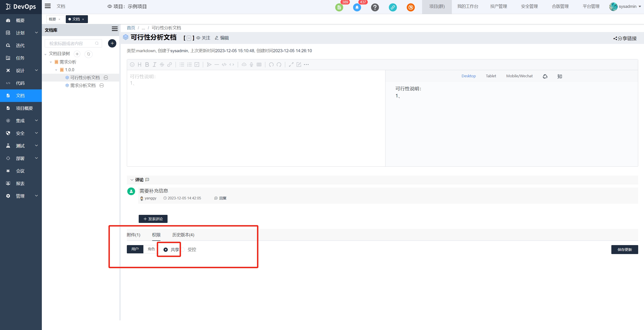This screenshot has width=644, height=330.
Task: Open the 附件(1) tab
Action: pyautogui.click(x=134, y=235)
